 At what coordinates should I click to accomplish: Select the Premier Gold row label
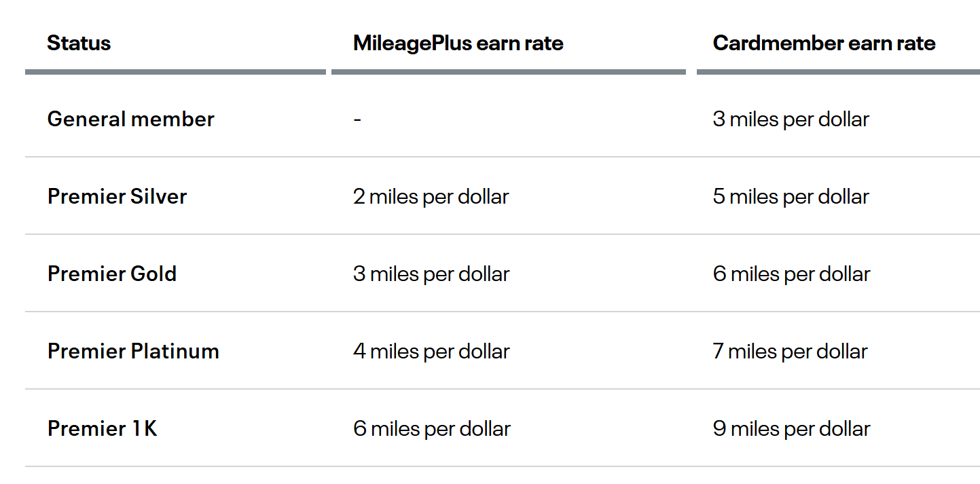tap(112, 274)
